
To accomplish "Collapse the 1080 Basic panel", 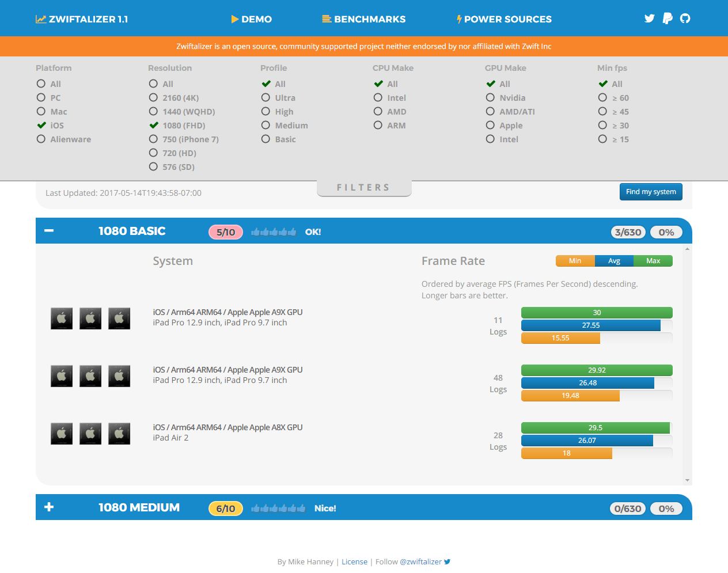I will [49, 231].
